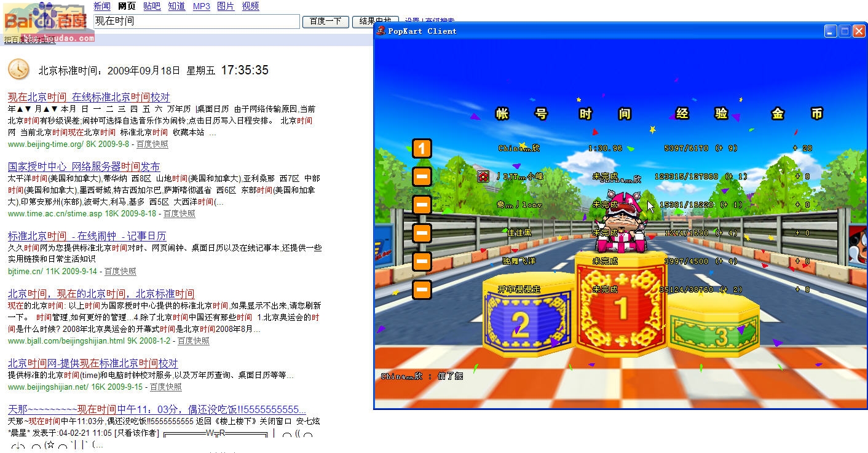Viewport: 868px width, 453px height.
Task: Click the PopKart Client title bar icon
Action: (x=381, y=31)
